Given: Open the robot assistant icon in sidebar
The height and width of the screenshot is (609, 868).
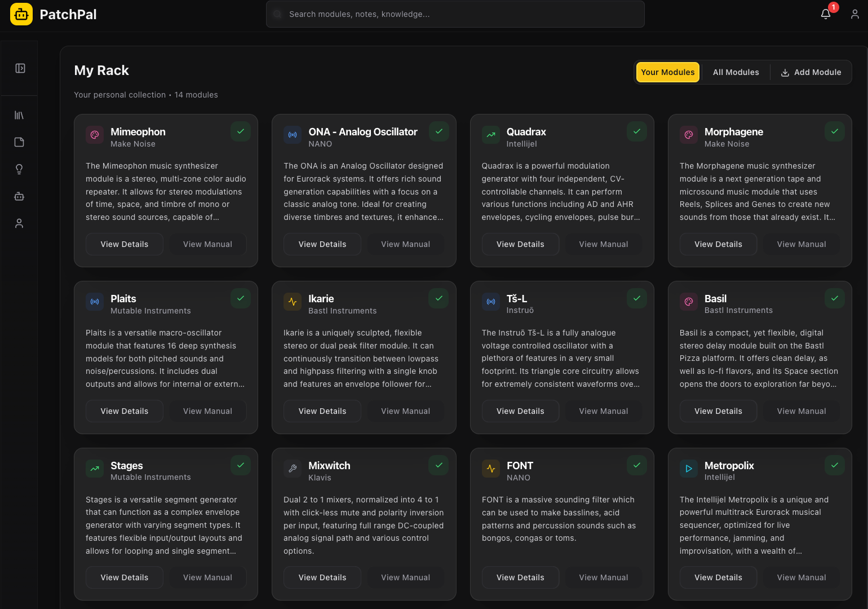Looking at the screenshot, I should tap(19, 196).
